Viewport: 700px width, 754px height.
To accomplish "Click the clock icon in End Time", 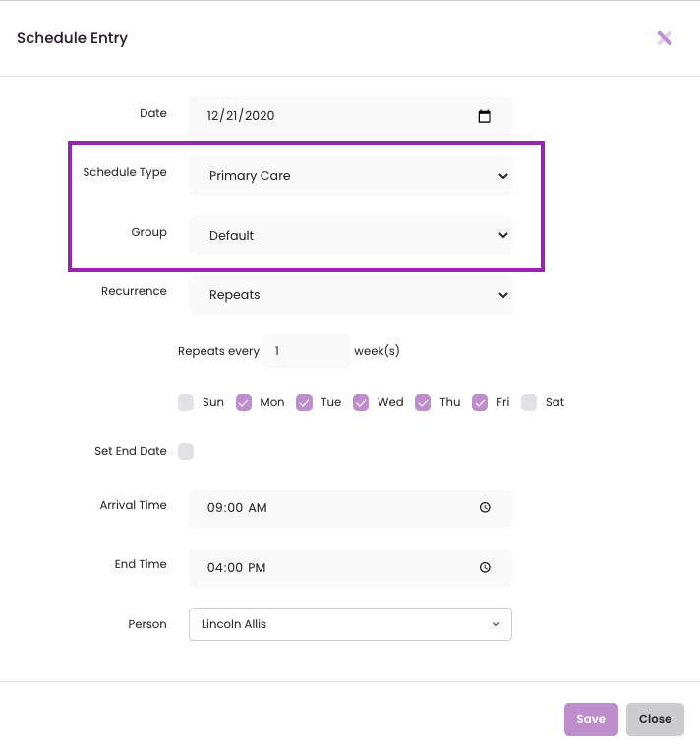I will [x=485, y=568].
